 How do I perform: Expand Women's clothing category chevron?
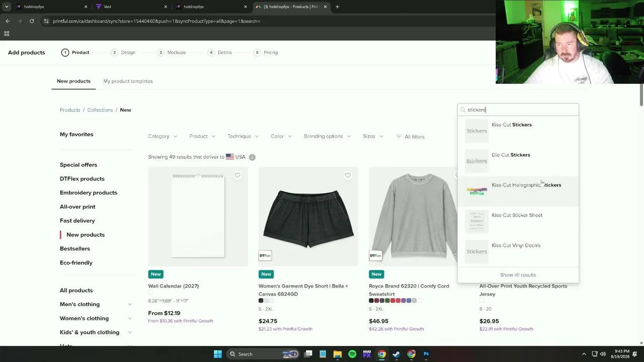pos(130,318)
